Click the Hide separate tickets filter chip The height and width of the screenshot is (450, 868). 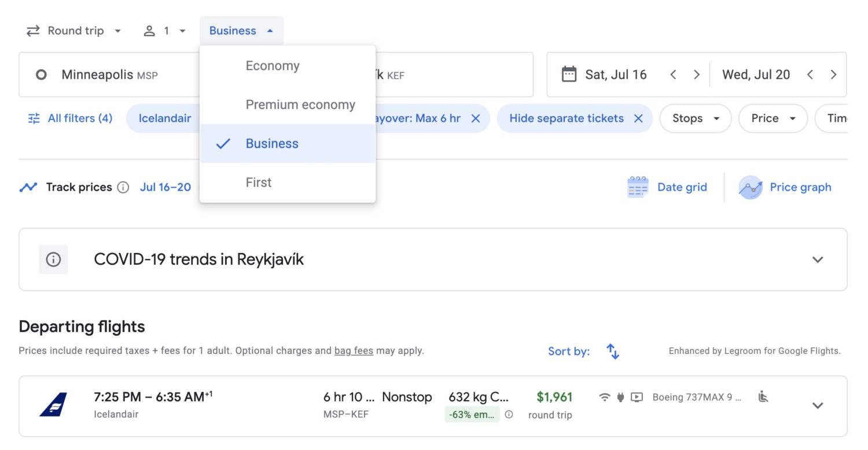pos(567,118)
